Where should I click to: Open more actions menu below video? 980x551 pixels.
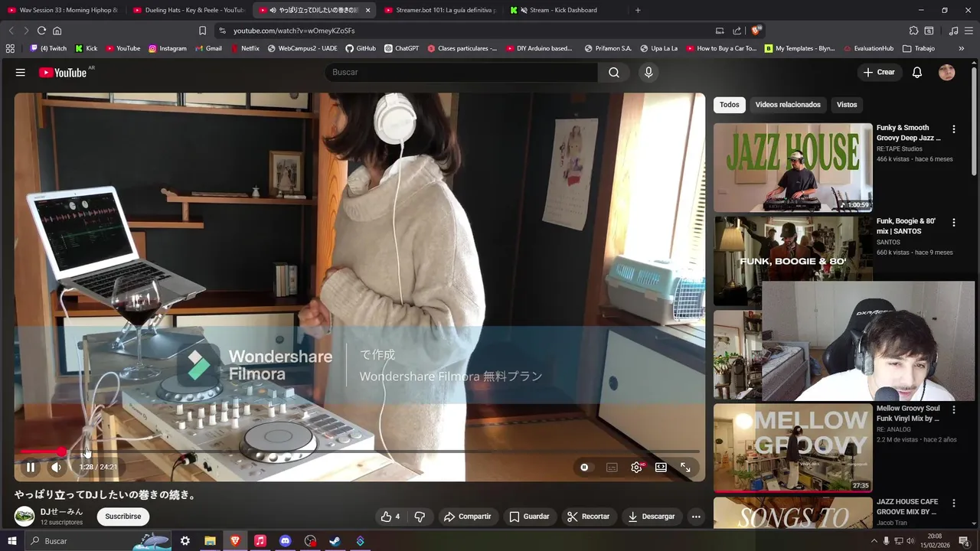(x=696, y=517)
